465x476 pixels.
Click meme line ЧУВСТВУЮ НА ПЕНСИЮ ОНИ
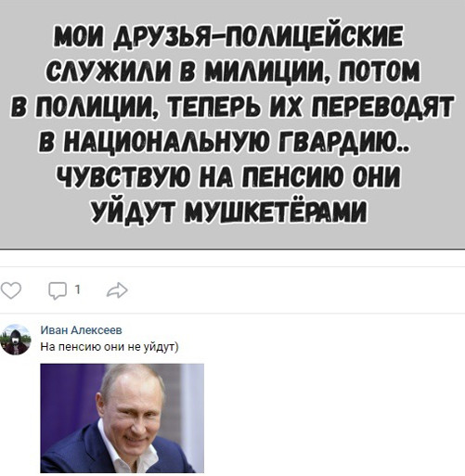[x=228, y=176]
